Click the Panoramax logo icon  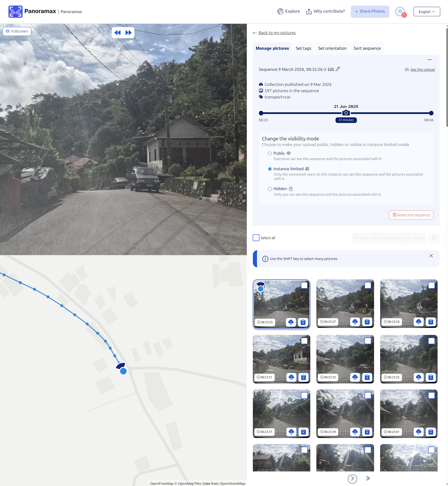coord(16,12)
